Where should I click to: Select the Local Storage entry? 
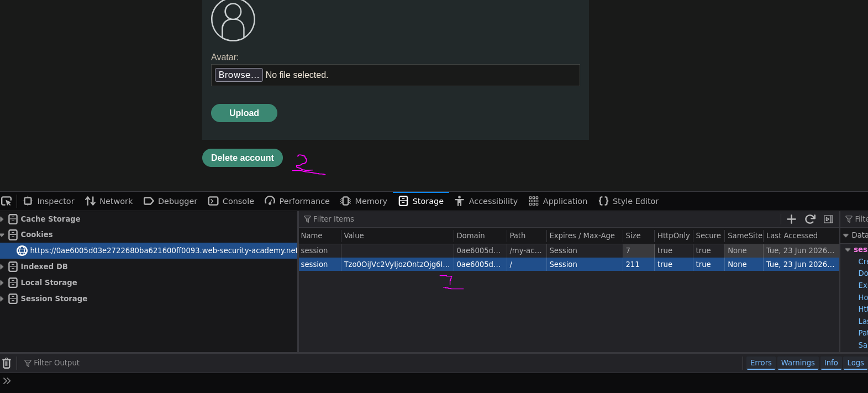(49, 282)
